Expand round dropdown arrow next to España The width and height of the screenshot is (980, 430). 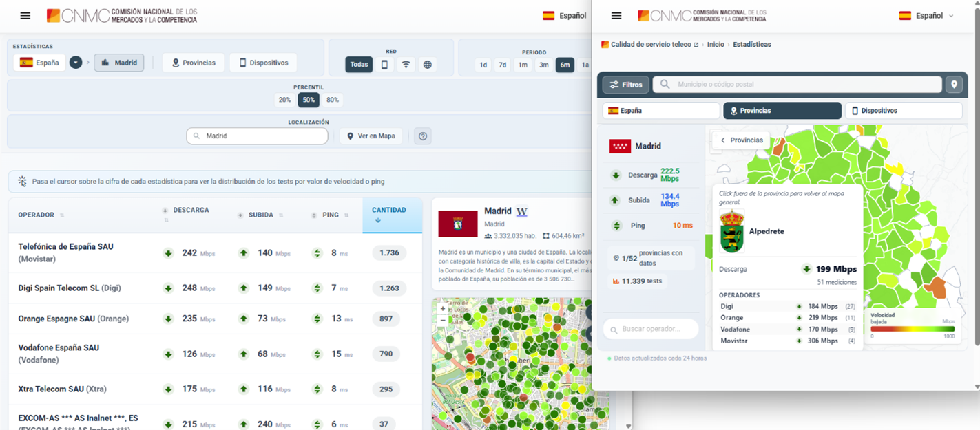(x=76, y=63)
